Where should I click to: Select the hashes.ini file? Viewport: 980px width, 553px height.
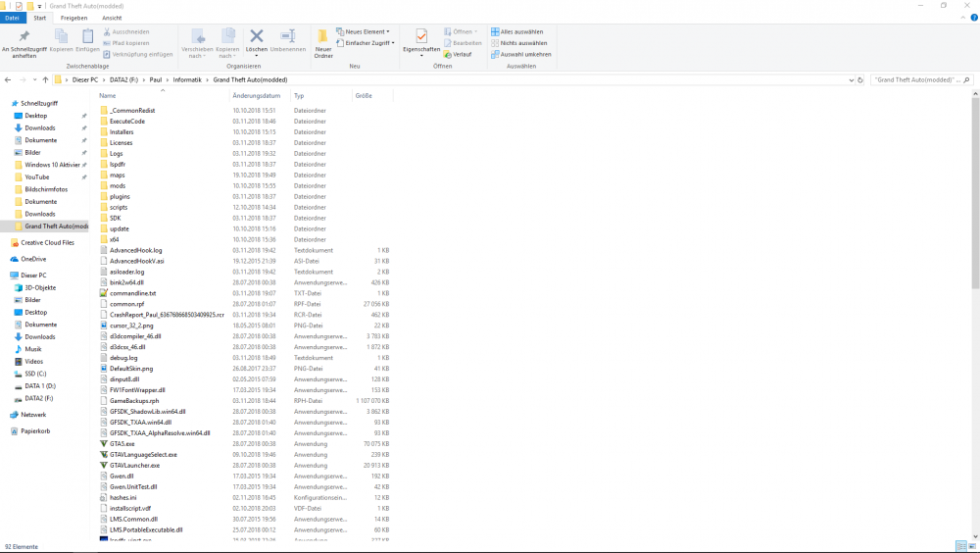point(123,498)
